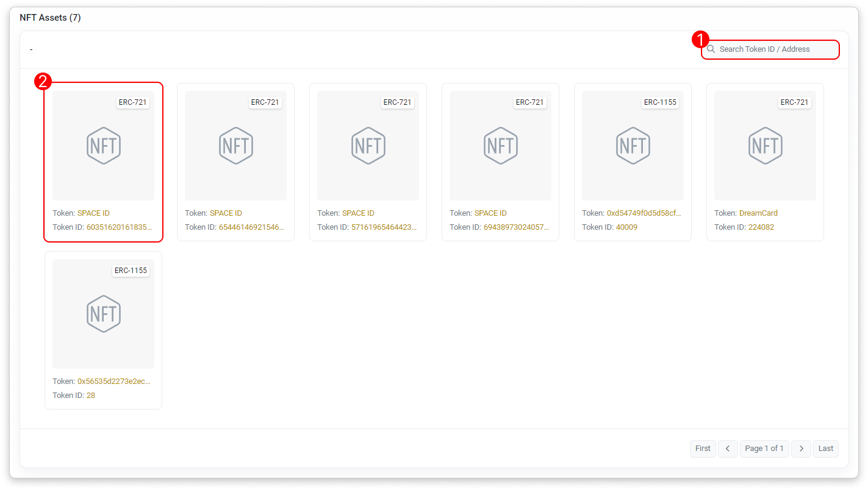Click the NFT hexagon icon for Token ID 40009
Viewport: 868px width, 490px height.
coord(633,146)
